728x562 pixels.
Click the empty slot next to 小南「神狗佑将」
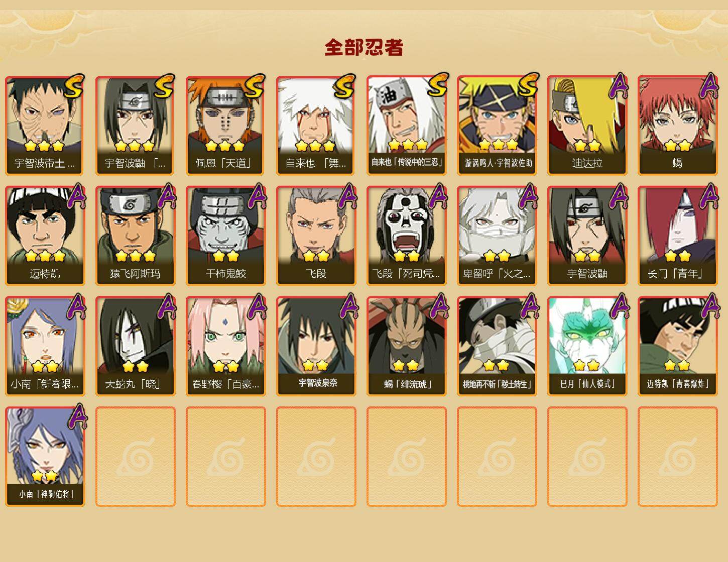point(135,457)
